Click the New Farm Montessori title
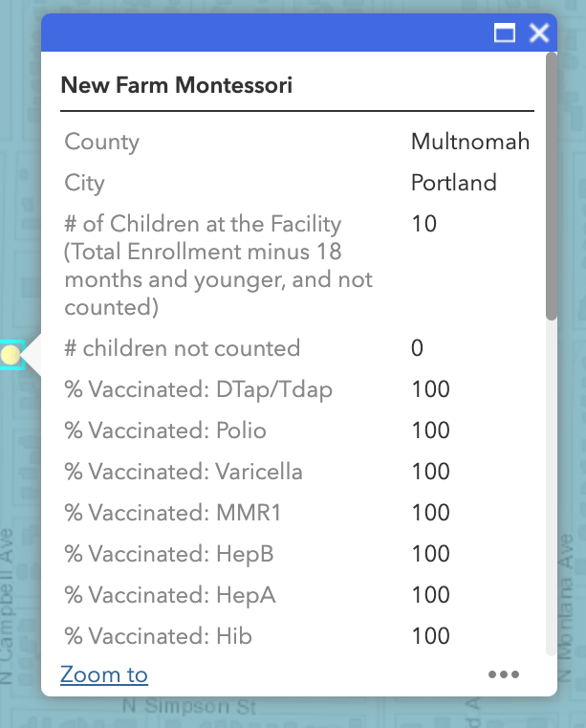The width and height of the screenshot is (586, 728). [176, 86]
